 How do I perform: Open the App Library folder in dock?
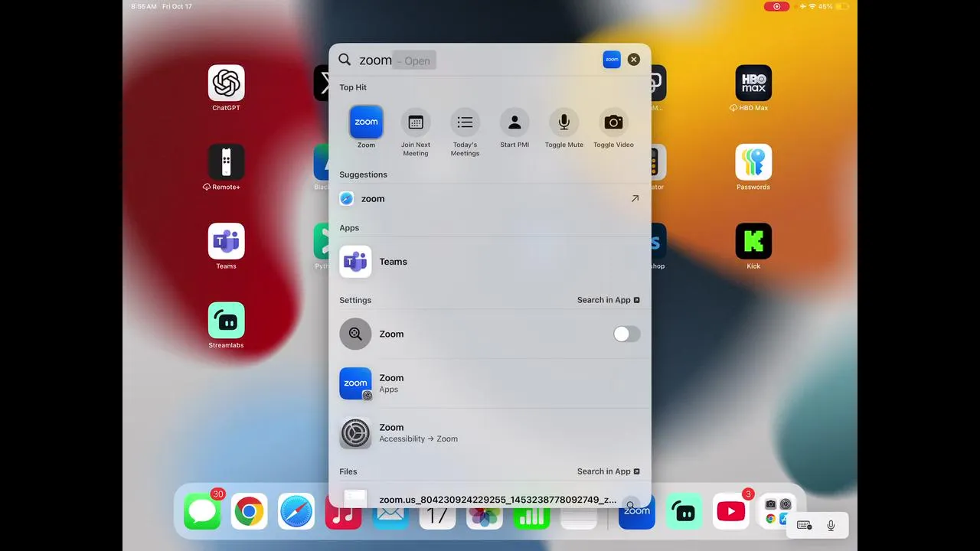[778, 511]
